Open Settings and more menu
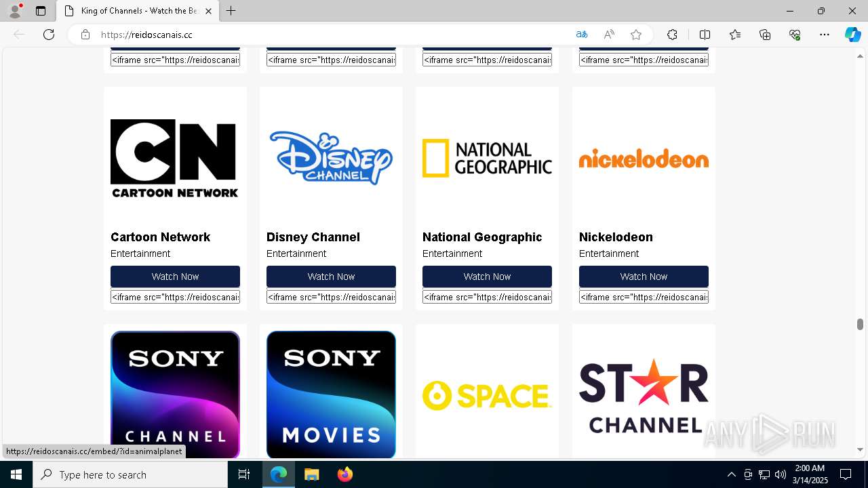 (825, 35)
